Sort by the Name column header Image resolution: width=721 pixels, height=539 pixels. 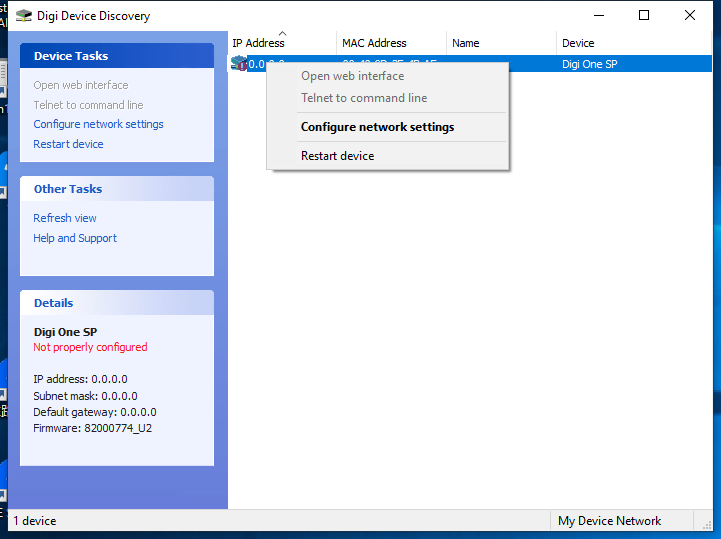click(x=501, y=43)
